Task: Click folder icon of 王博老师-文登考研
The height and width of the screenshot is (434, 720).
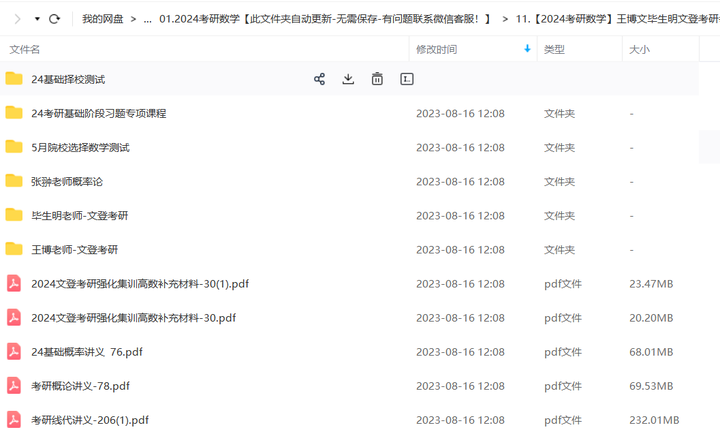Action: pyautogui.click(x=14, y=248)
